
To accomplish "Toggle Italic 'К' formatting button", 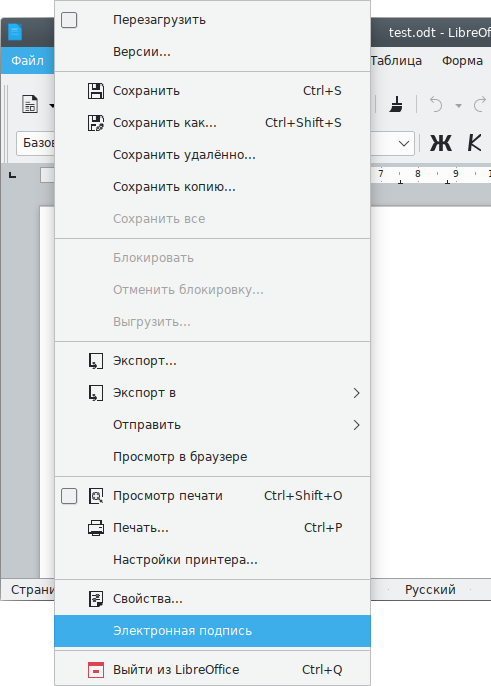I will click(x=474, y=143).
